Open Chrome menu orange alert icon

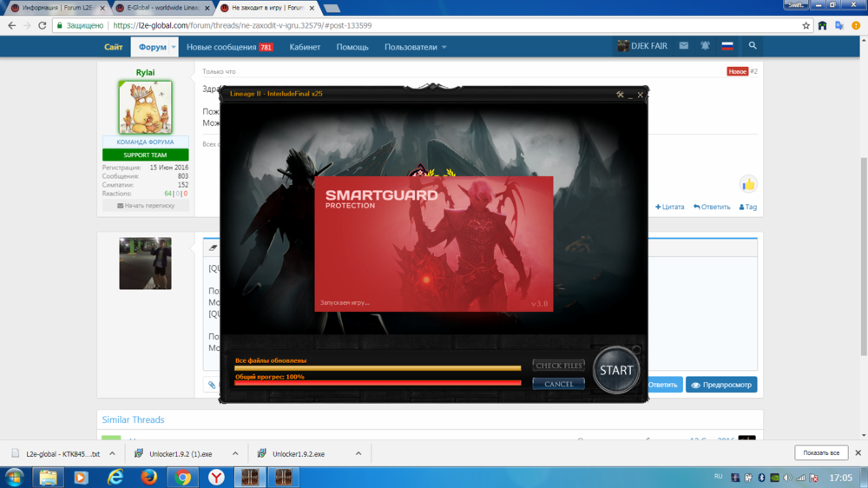click(x=857, y=25)
